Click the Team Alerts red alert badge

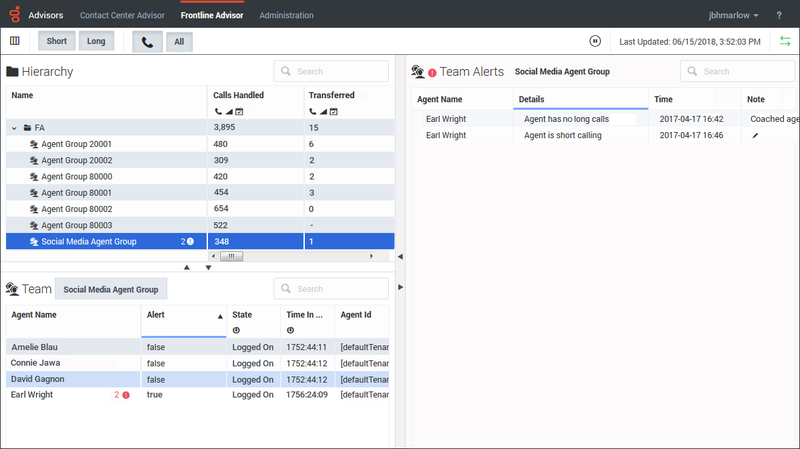click(432, 72)
